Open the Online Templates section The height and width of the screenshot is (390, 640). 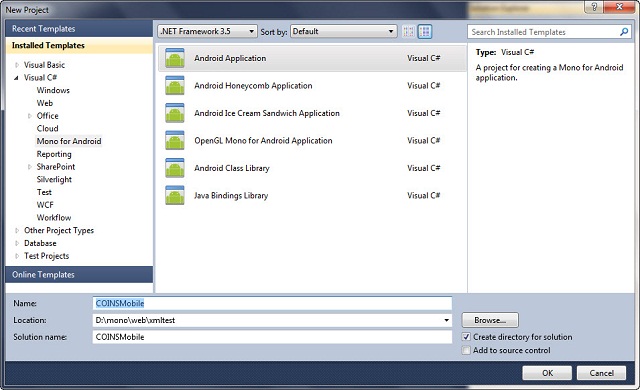click(x=79, y=275)
